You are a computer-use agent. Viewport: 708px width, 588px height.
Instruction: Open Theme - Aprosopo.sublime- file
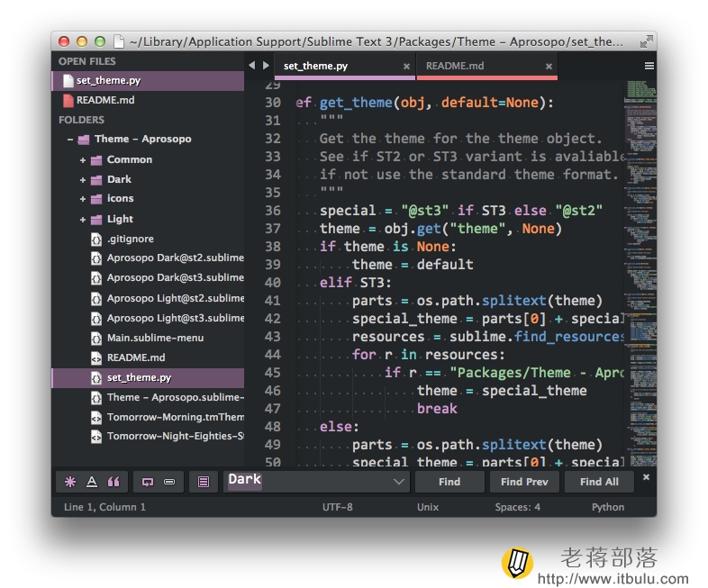(175, 398)
